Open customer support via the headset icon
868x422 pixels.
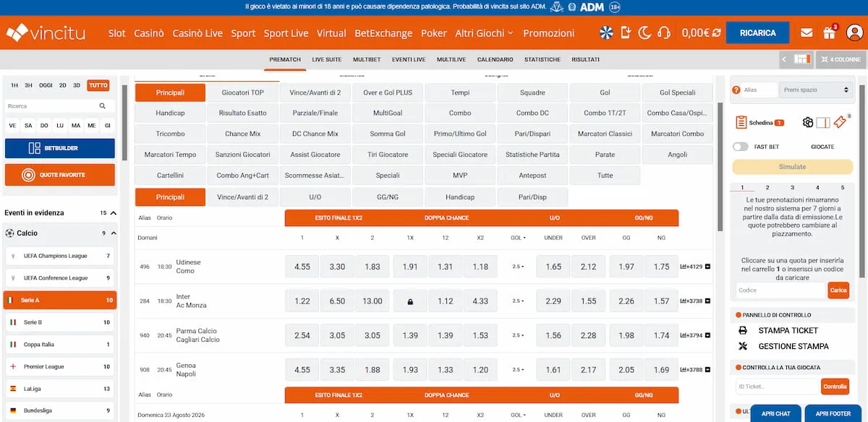664,33
